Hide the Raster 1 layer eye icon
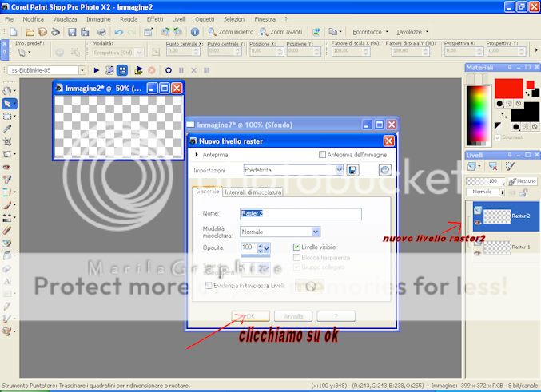The width and height of the screenshot is (541, 392). (x=478, y=253)
